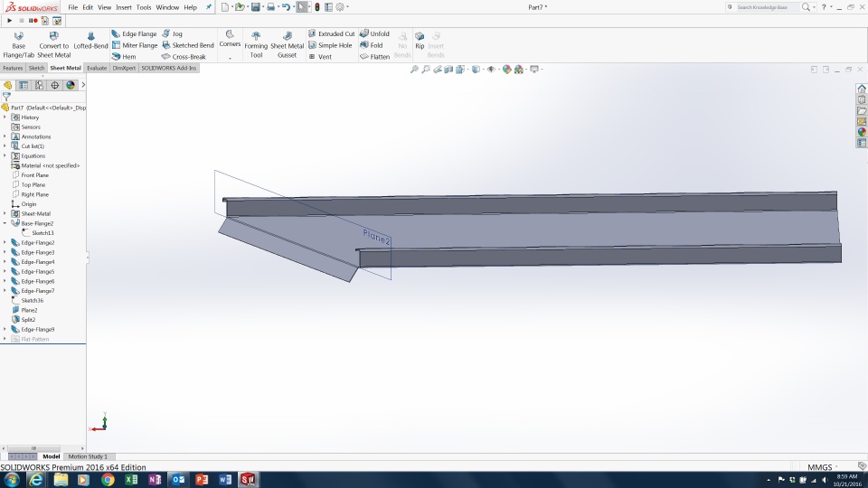The image size is (868, 488).
Task: Expand the Edge-Flange2 tree node
Action: pyautogui.click(x=5, y=243)
